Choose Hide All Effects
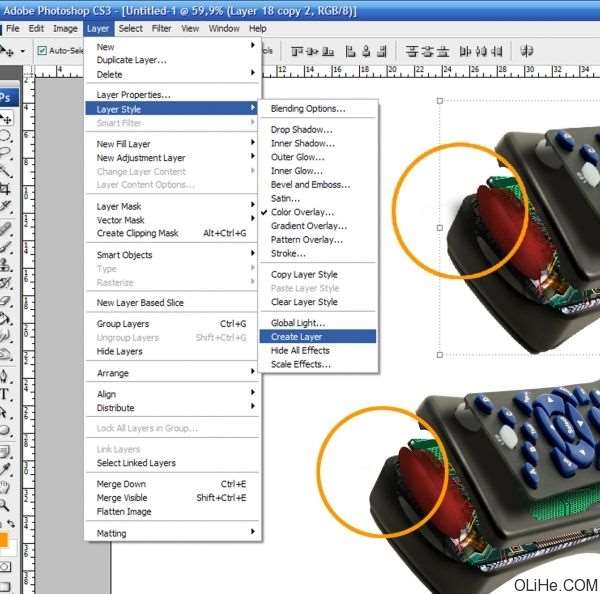 tap(300, 350)
